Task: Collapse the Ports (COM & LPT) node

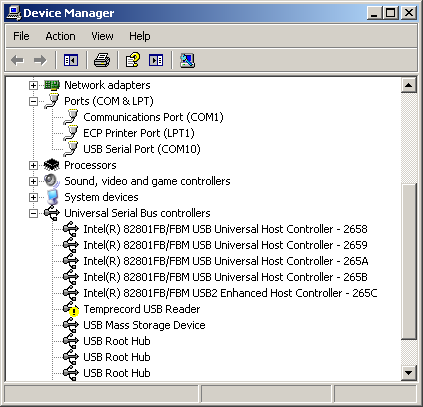Action: pos(33,101)
